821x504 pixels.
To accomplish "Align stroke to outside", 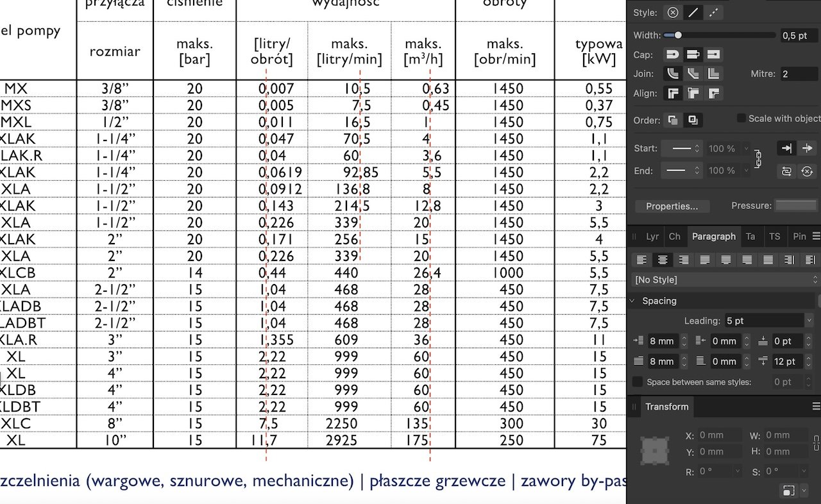I will tap(713, 94).
